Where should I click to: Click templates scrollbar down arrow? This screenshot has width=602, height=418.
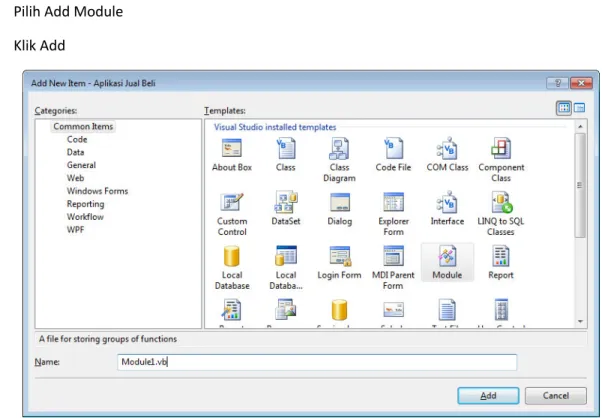click(580, 322)
